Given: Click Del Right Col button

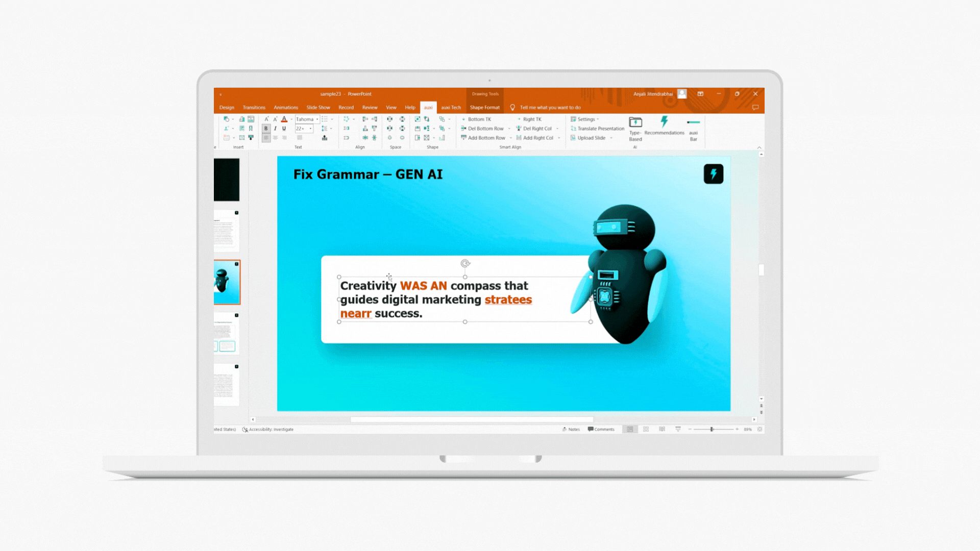Looking at the screenshot, I should pos(537,129).
